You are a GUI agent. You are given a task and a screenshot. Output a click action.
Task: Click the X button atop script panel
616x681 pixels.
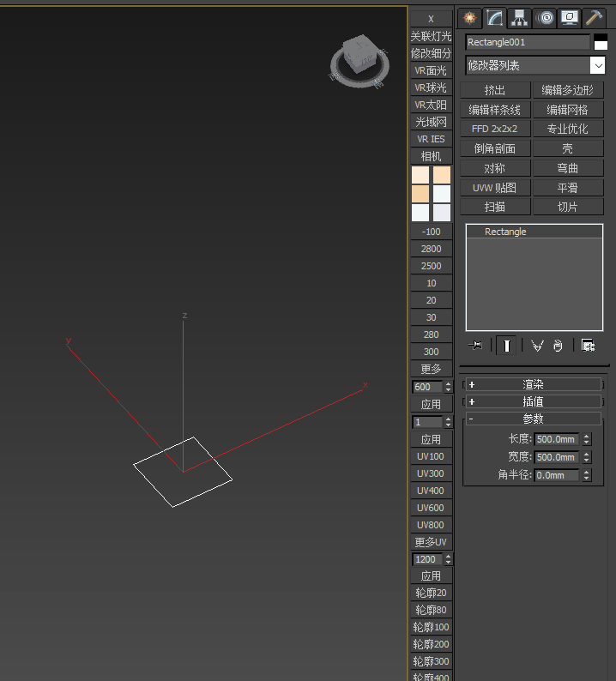click(x=432, y=19)
